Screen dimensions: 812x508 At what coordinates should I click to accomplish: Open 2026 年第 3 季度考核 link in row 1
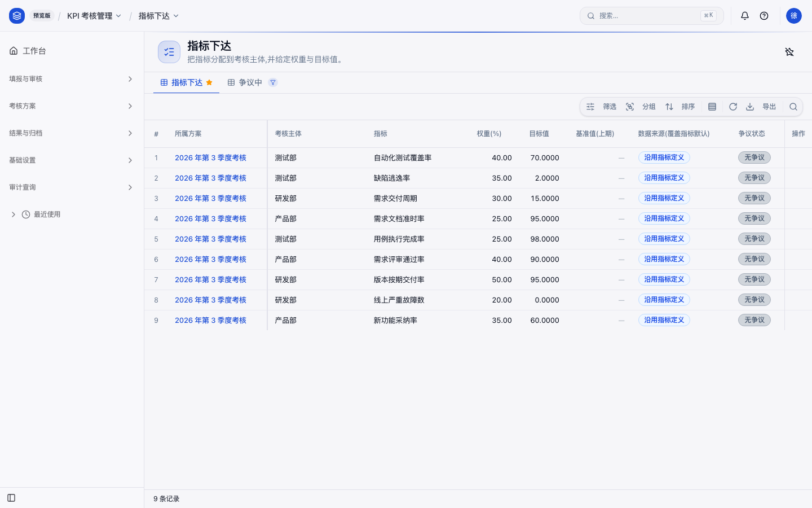pos(210,158)
